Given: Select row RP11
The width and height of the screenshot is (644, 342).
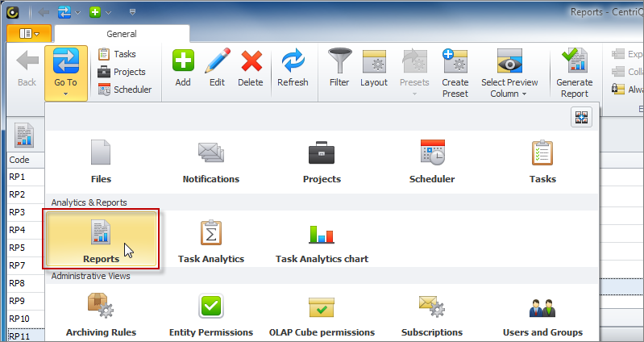Looking at the screenshot, I should [26, 336].
